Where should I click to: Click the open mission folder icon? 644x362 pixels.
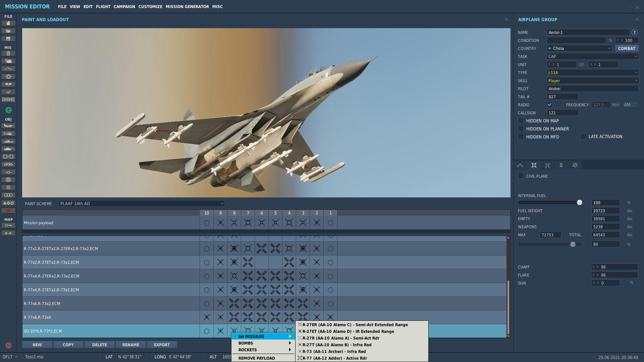coord(8,31)
